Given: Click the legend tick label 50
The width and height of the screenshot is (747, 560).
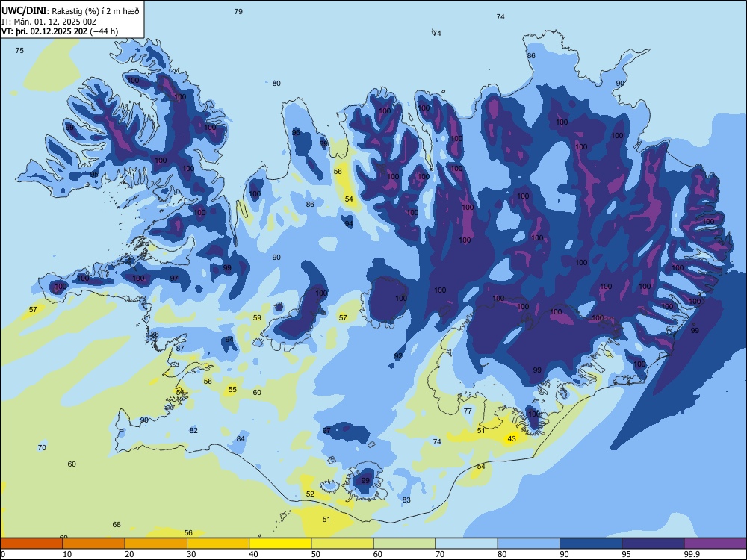Looking at the screenshot, I should (316, 554).
